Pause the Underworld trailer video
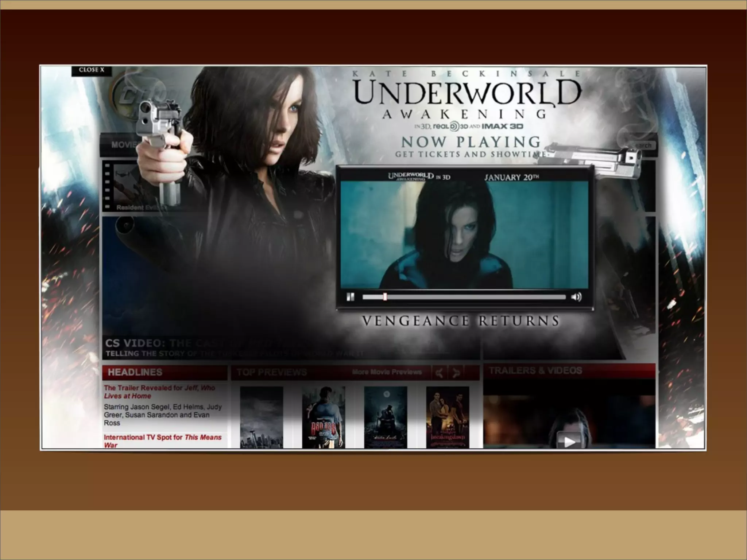This screenshot has width=747, height=560. tap(350, 297)
